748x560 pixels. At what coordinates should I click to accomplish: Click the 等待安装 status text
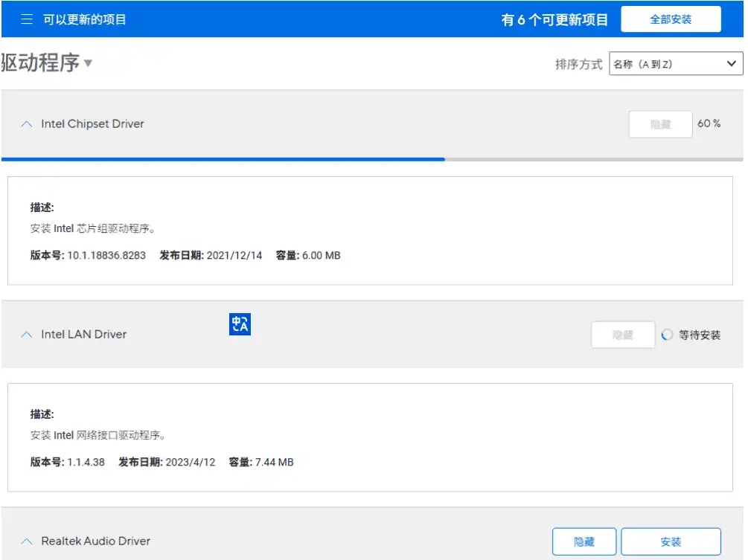tap(700, 335)
